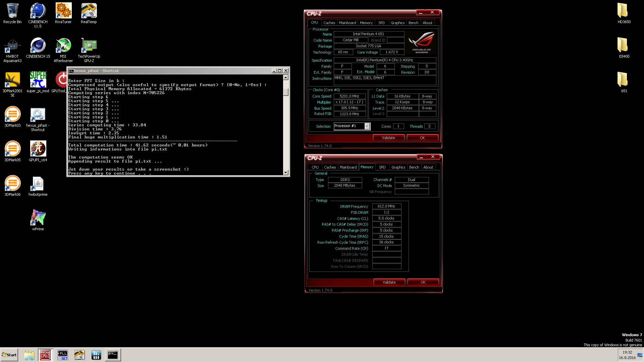Switch to CPU tab in lower CPU-Z

(x=315, y=167)
